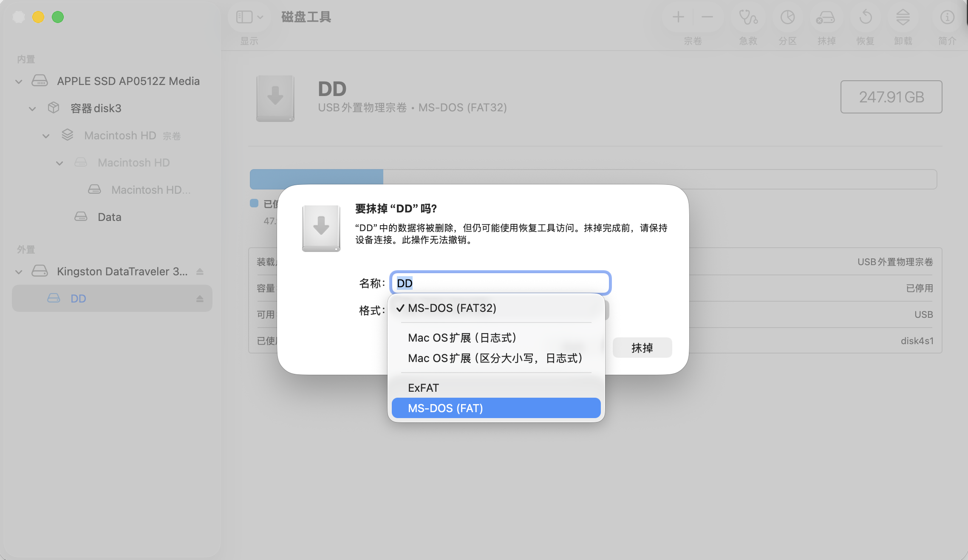Open the sidebar view options dropdown
This screenshot has height=560, width=968.
249,17
